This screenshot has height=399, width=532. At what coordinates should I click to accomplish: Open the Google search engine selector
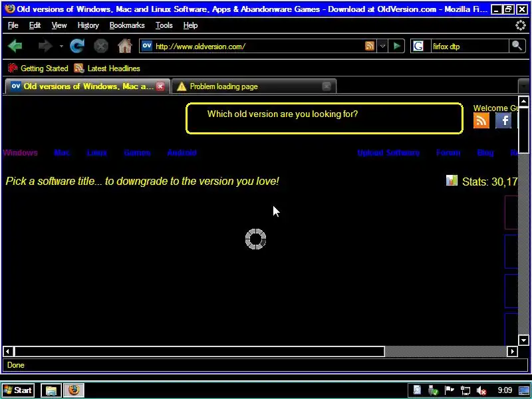[x=418, y=46]
